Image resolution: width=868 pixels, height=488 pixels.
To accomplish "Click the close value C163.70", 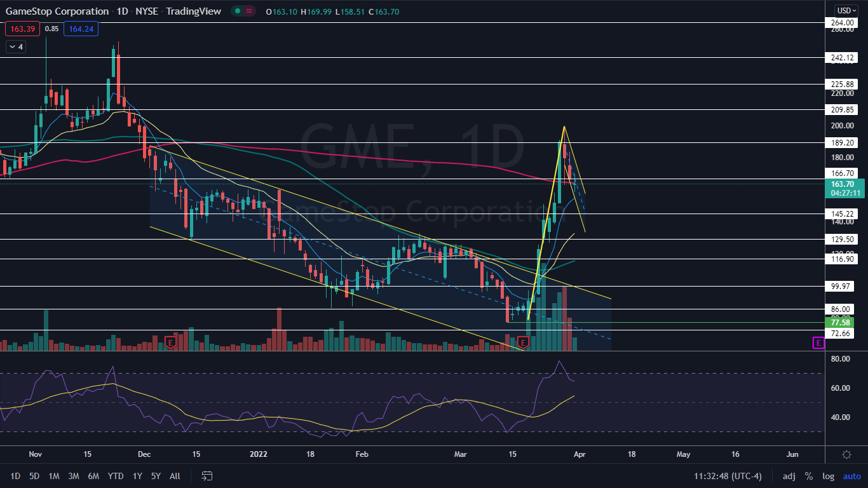I will pos(385,11).
